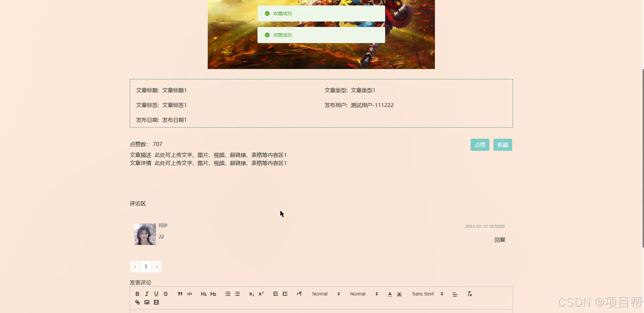The image size is (644, 313).
Task: Insert a hyperlink into comment
Action: pyautogui.click(x=137, y=302)
